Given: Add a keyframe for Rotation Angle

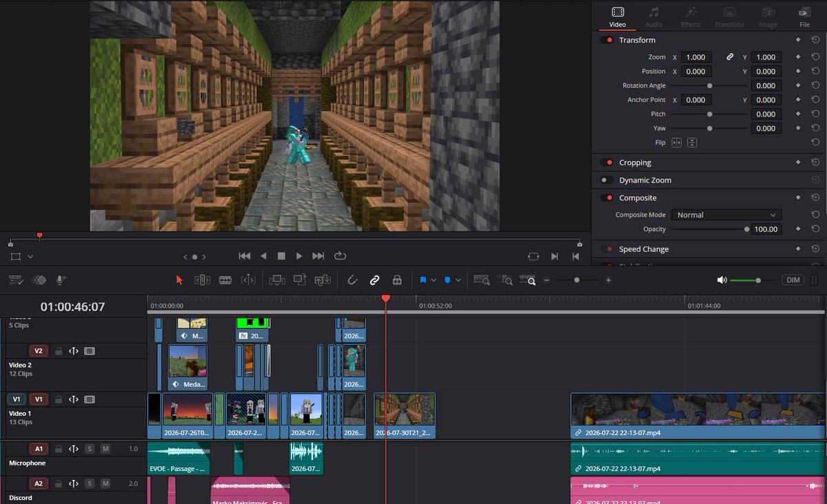Looking at the screenshot, I should coord(797,85).
